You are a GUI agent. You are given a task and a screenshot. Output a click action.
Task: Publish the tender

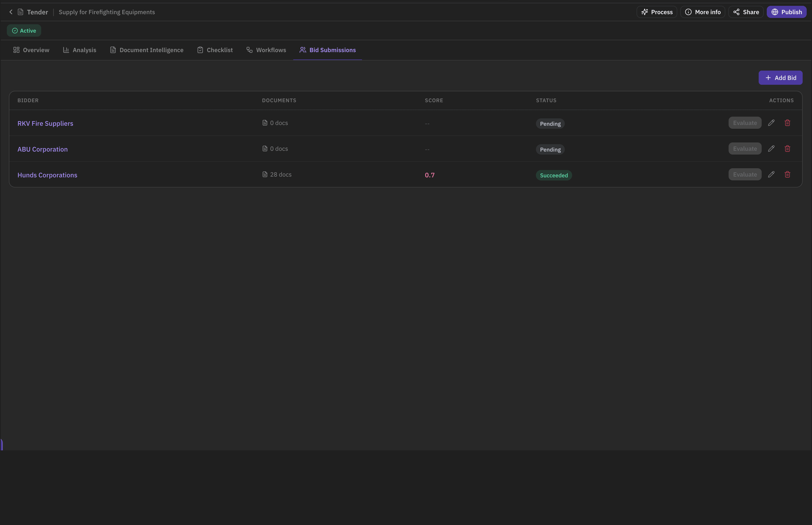[x=786, y=12]
